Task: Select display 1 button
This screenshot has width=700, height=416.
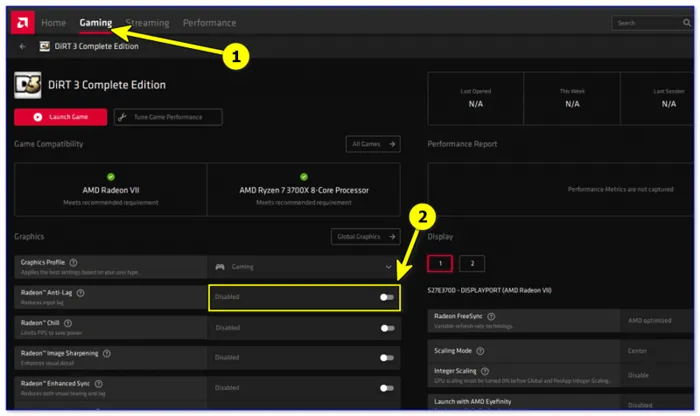Action: tap(440, 263)
